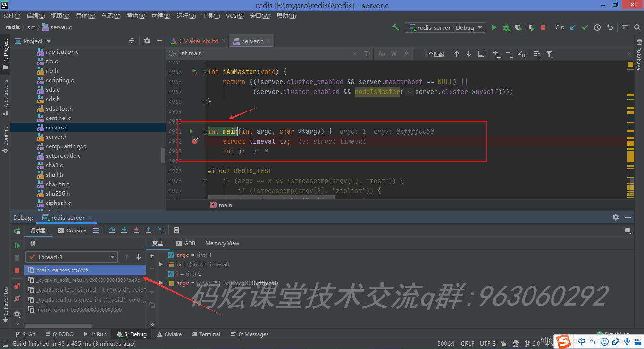The width and height of the screenshot is (644, 349).
Task: Mute breakpoints in debug sidebar
Action: [x=17, y=298]
